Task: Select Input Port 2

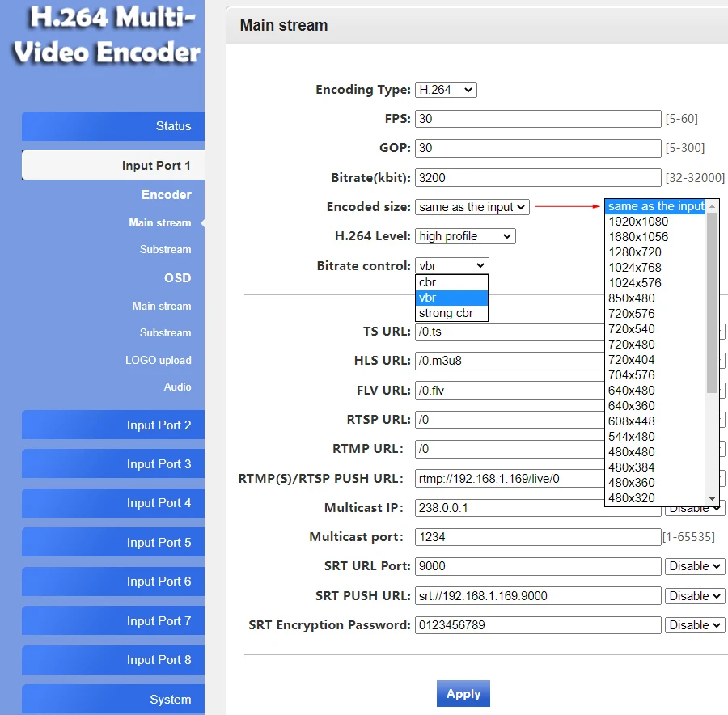Action: pos(113,425)
